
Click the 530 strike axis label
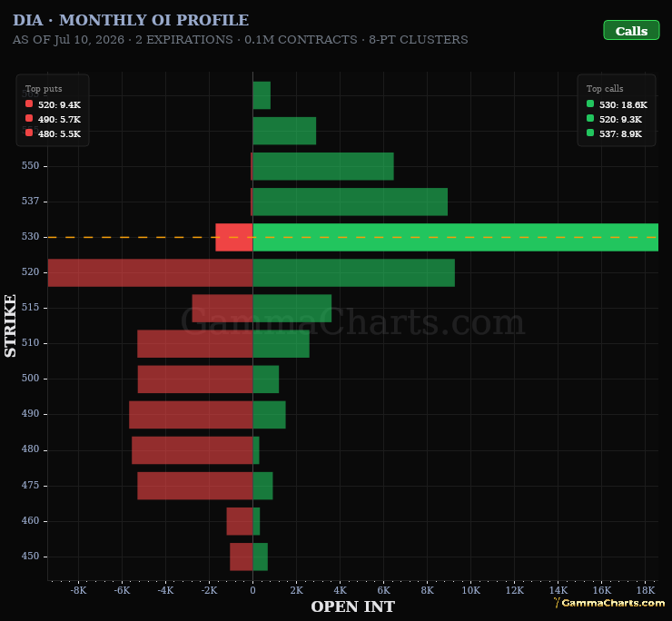[31, 237]
